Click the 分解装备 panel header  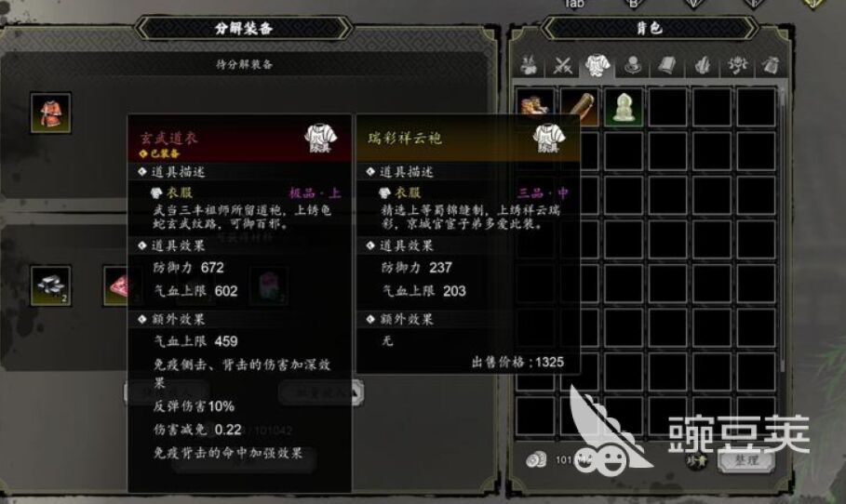[x=244, y=28]
